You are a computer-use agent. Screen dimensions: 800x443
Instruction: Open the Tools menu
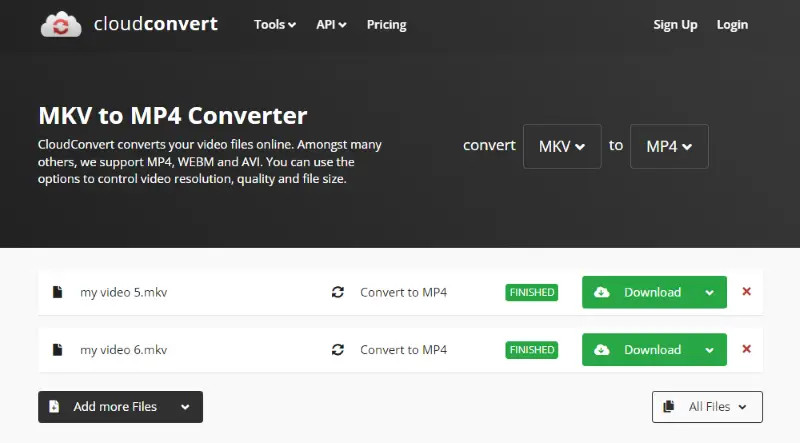point(274,24)
